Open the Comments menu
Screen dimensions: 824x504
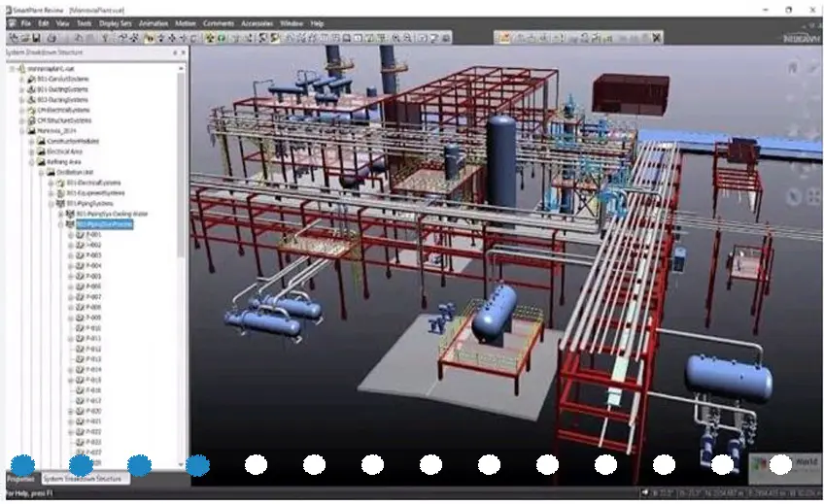tap(218, 23)
